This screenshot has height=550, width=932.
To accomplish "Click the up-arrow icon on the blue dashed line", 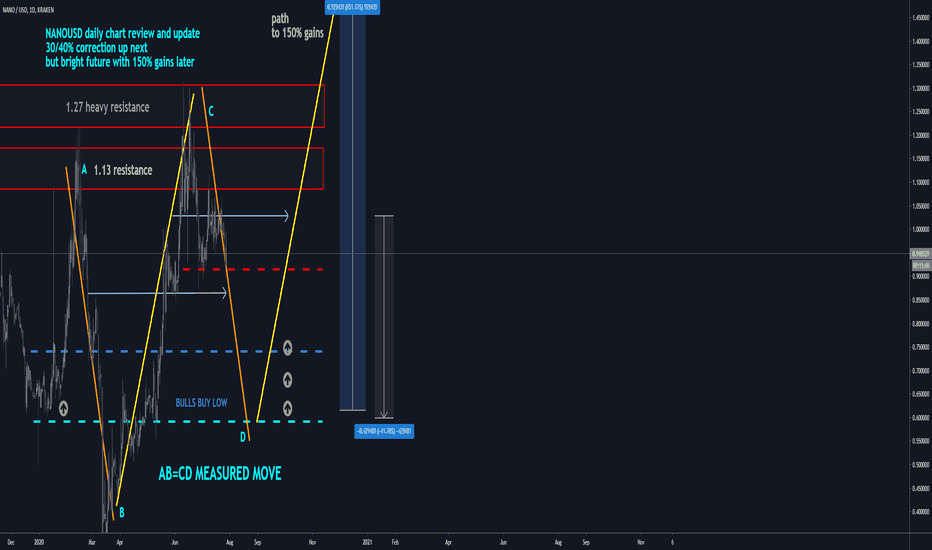I will 288,348.
